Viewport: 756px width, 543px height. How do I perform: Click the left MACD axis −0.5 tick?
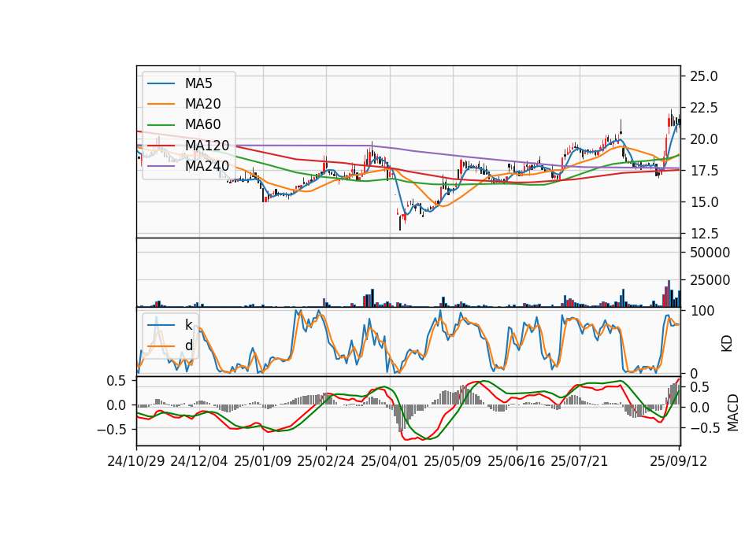click(x=111, y=430)
